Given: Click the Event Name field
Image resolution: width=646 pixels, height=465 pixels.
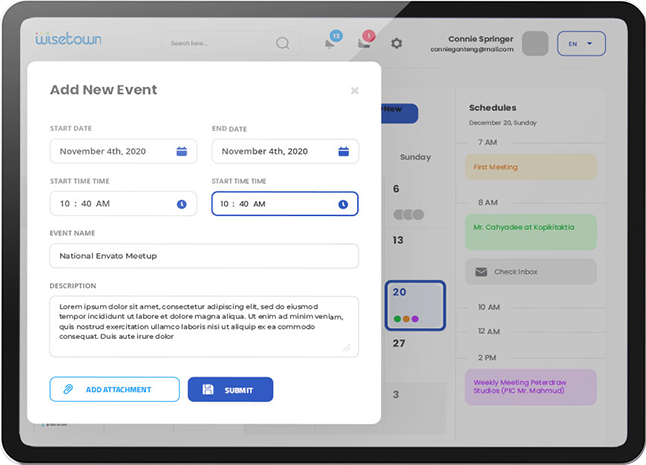Looking at the screenshot, I should click(x=204, y=256).
